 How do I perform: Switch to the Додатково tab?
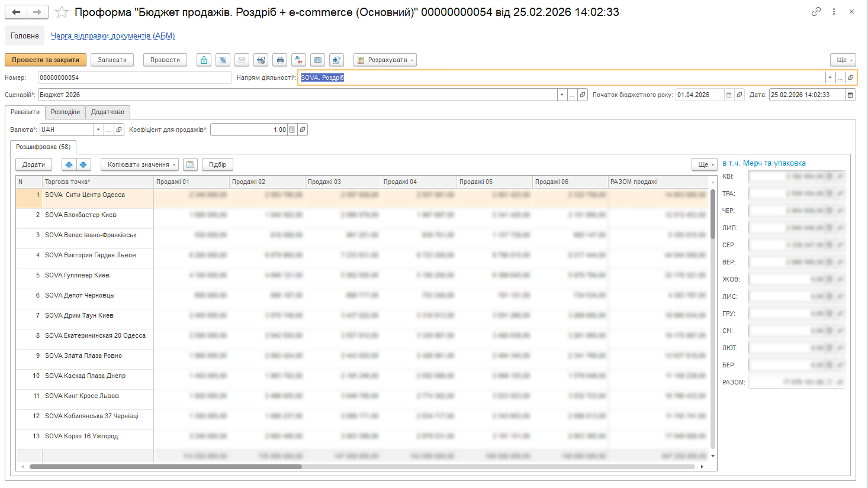pos(108,112)
